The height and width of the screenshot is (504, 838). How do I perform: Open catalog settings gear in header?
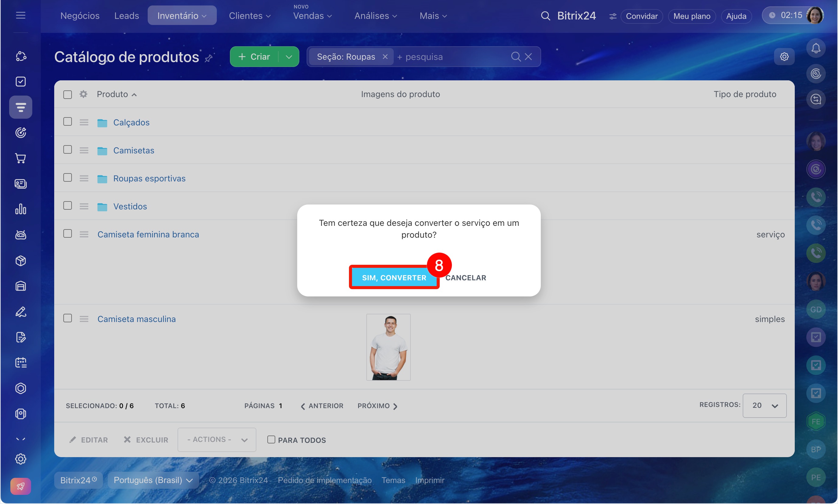coord(784,56)
